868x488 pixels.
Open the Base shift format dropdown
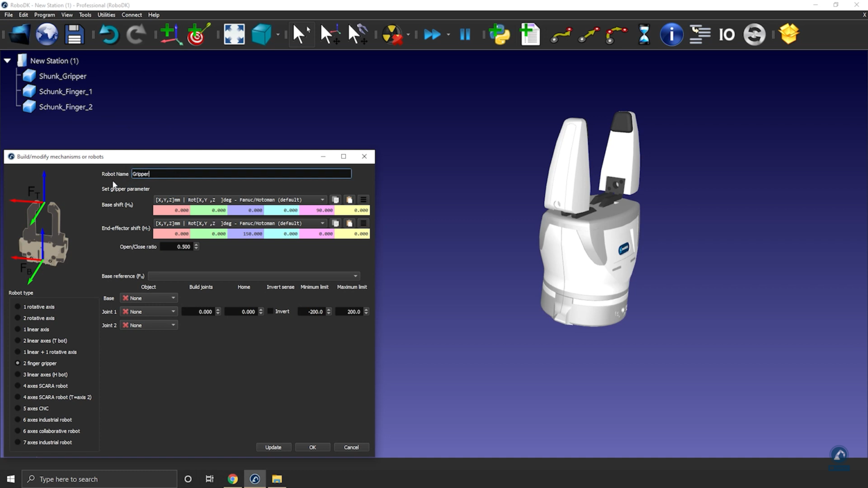click(322, 199)
